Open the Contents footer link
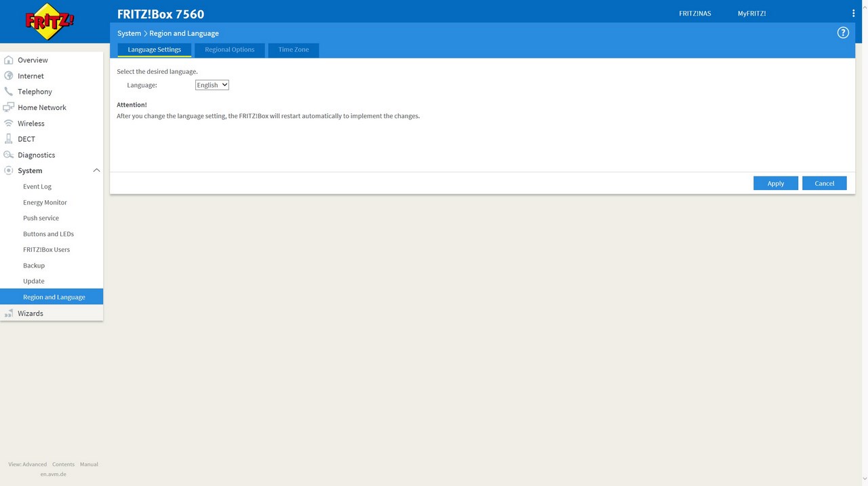This screenshot has width=868, height=486. pyautogui.click(x=63, y=464)
